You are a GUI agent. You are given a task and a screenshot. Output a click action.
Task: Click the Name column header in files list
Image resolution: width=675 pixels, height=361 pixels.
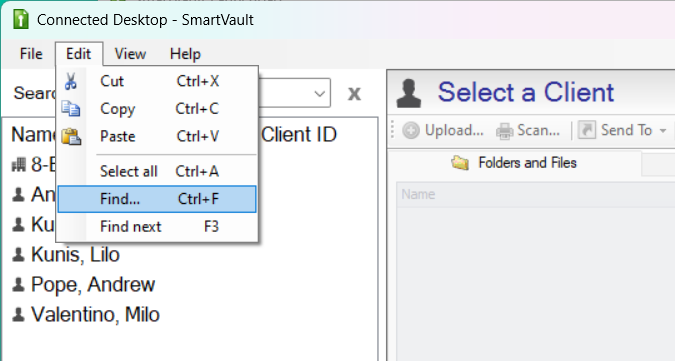click(418, 194)
